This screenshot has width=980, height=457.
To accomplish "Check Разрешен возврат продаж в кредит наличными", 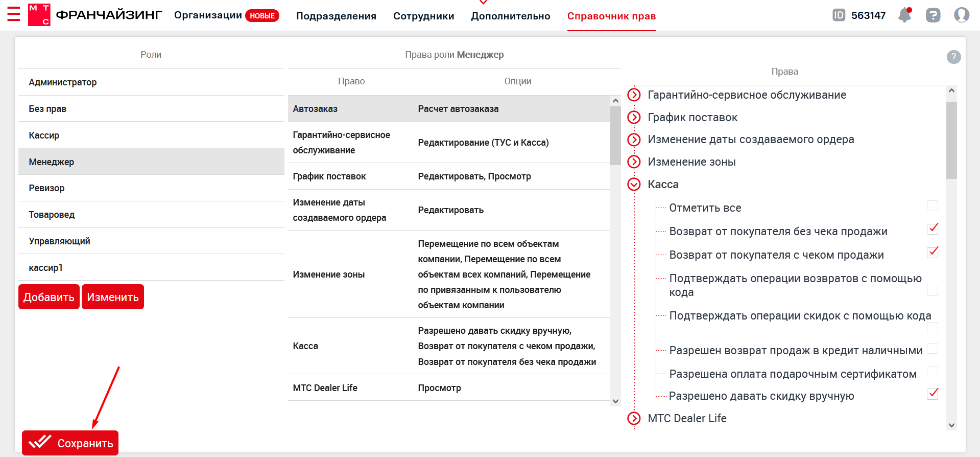I will [x=933, y=348].
